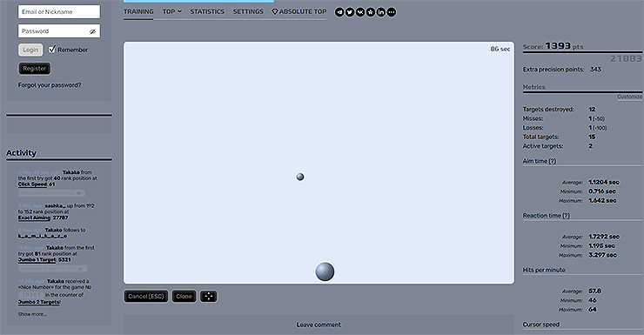Click the diamond icon beside Absolute Top
The width and height of the screenshot is (644, 335).
275,12
